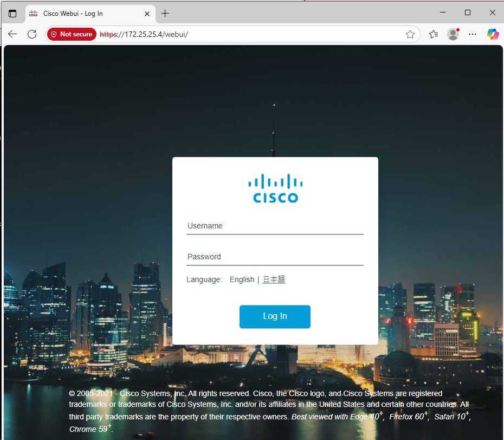
Task: Launch the Copilot sidebar icon
Action: coord(493,34)
